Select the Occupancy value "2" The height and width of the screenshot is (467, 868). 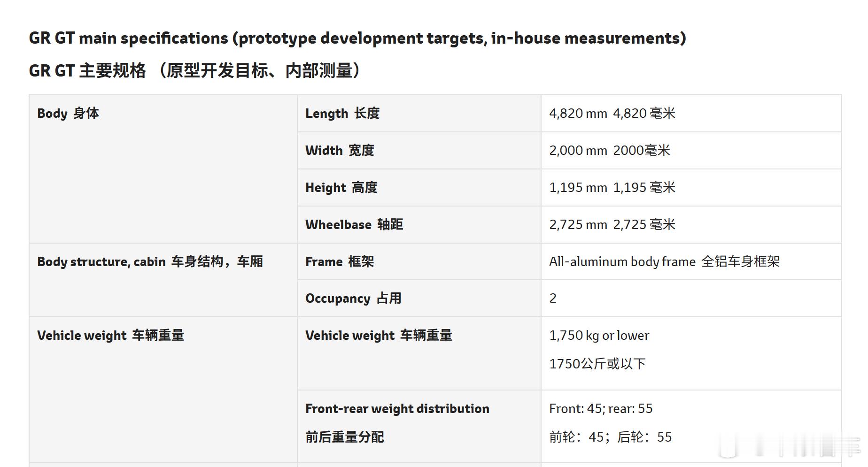[553, 299]
